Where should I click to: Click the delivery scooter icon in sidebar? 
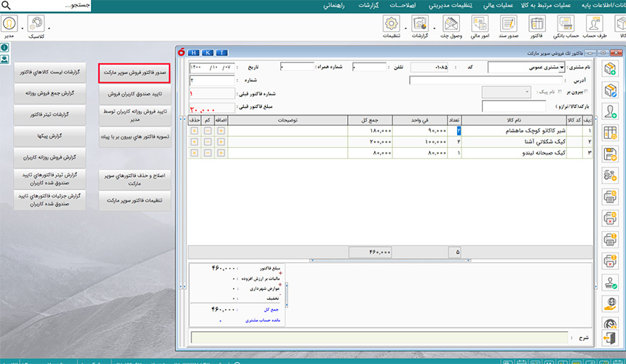click(610, 175)
